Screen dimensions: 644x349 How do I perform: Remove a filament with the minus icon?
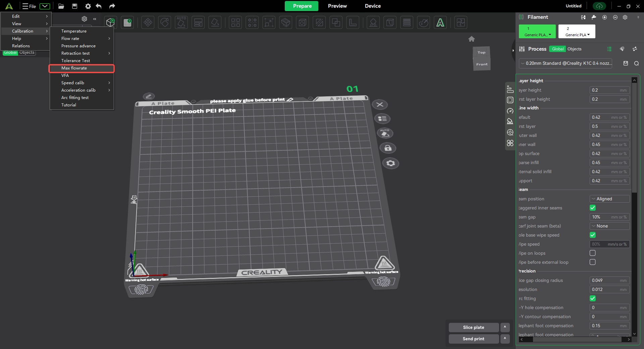615,17
